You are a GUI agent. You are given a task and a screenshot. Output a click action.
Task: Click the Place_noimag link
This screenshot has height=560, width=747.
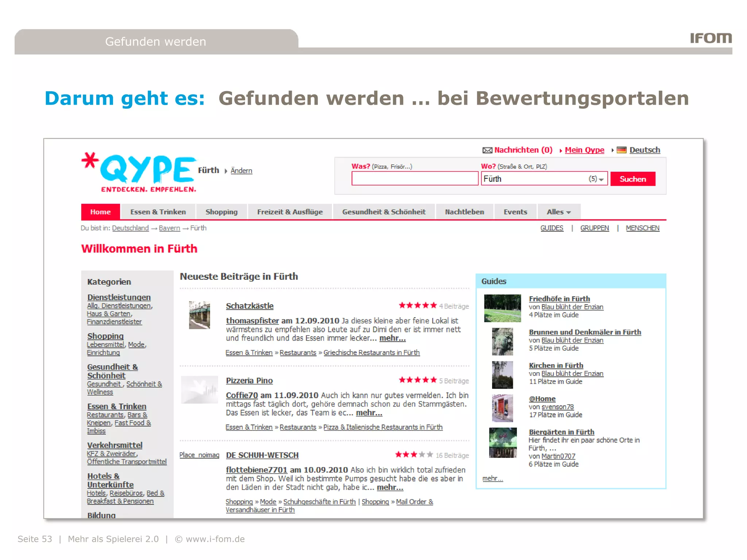pos(199,455)
